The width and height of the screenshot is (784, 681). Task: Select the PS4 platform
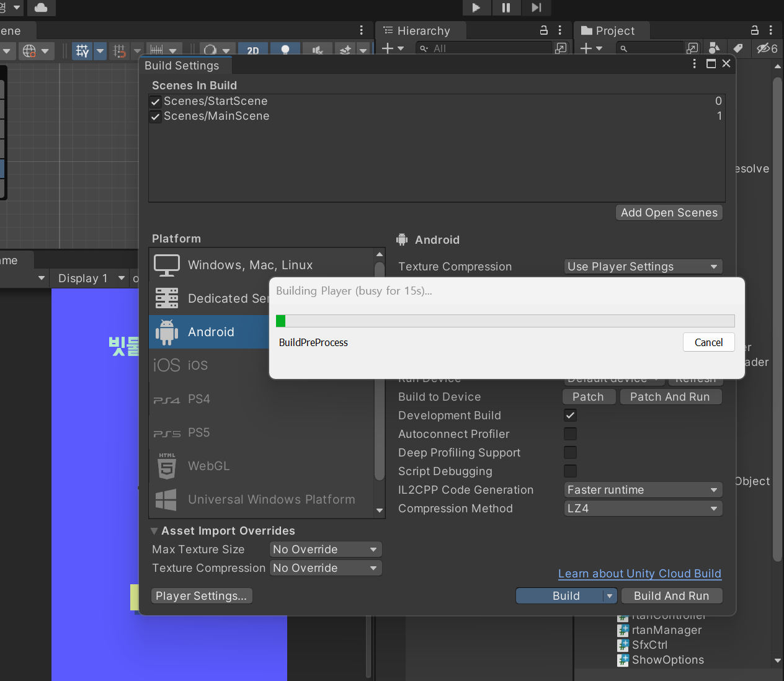(x=262, y=399)
